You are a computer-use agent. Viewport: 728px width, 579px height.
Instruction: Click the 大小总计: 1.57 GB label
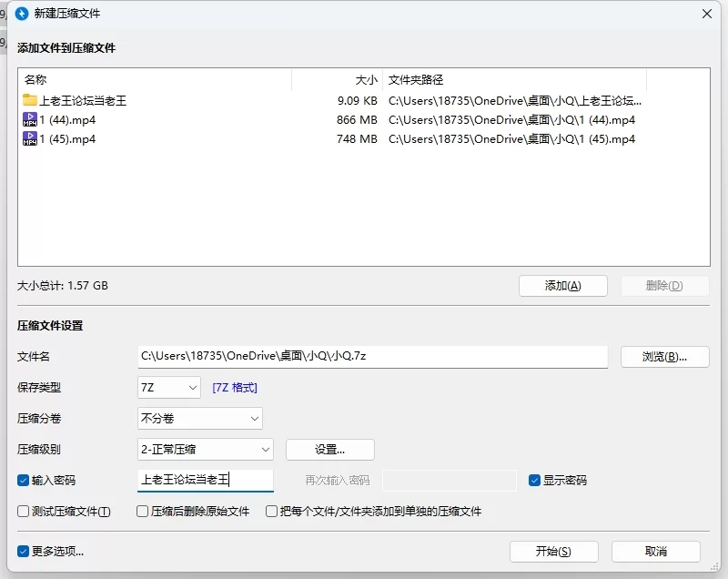click(63, 285)
